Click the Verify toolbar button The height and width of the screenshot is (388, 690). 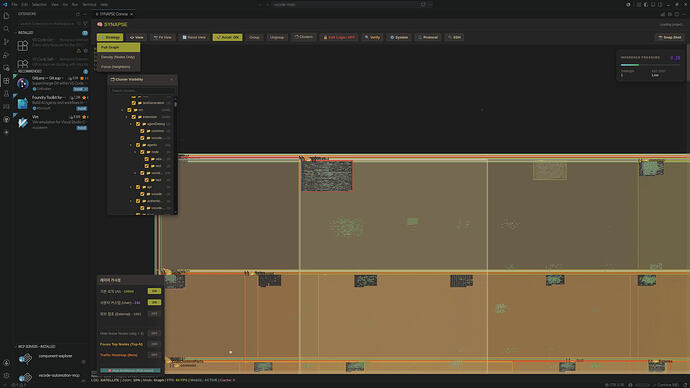coord(372,37)
